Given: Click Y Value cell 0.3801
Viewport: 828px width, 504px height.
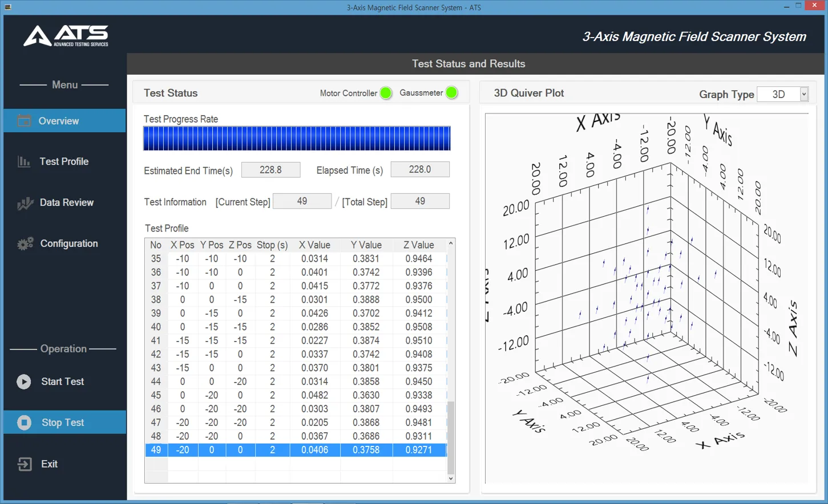Looking at the screenshot, I should 366,368.
